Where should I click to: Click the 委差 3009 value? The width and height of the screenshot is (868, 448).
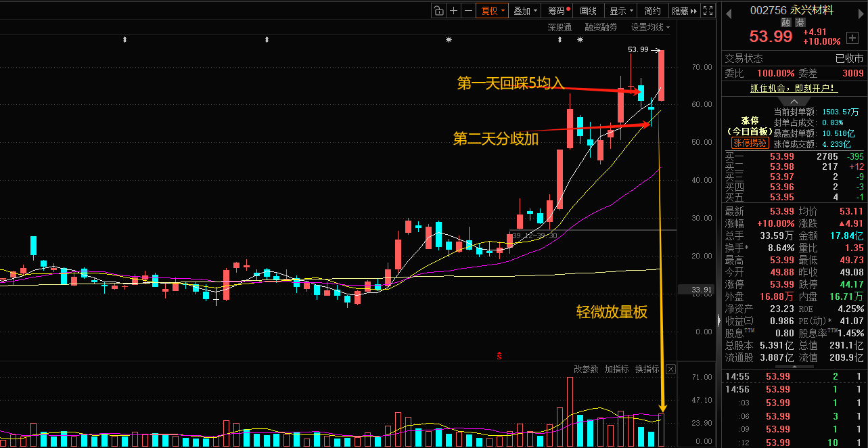tap(853, 73)
